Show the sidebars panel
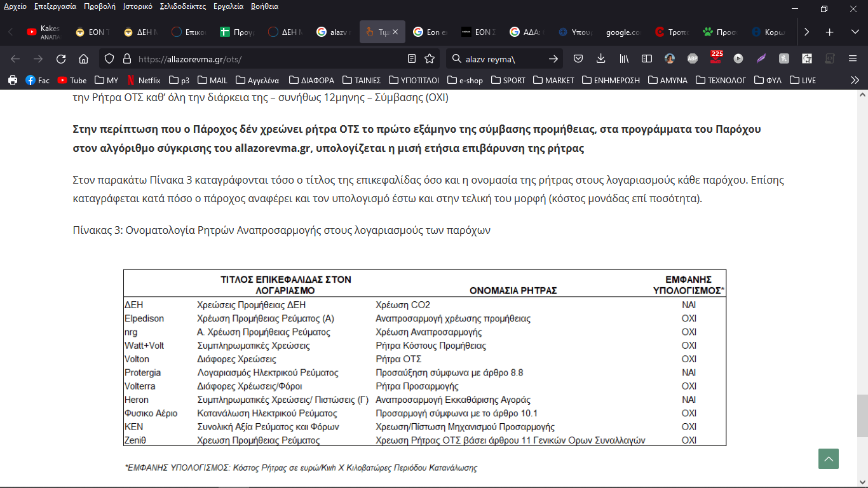The height and width of the screenshot is (488, 868). click(647, 58)
